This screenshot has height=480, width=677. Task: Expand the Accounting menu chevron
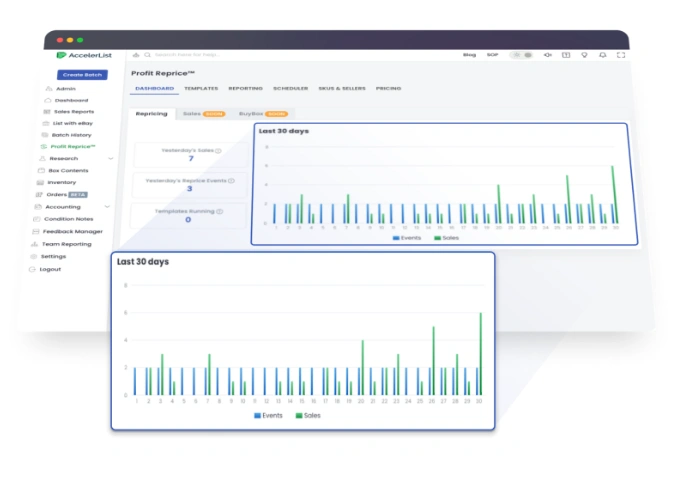(x=107, y=207)
